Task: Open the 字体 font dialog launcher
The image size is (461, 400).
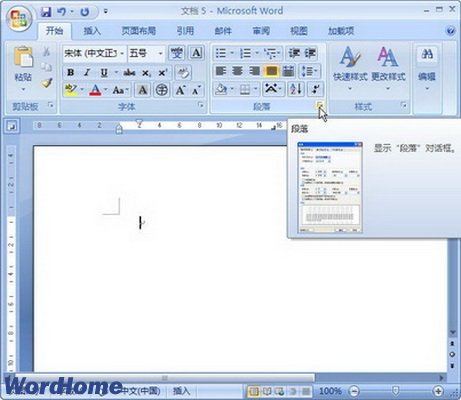Action: [x=201, y=105]
